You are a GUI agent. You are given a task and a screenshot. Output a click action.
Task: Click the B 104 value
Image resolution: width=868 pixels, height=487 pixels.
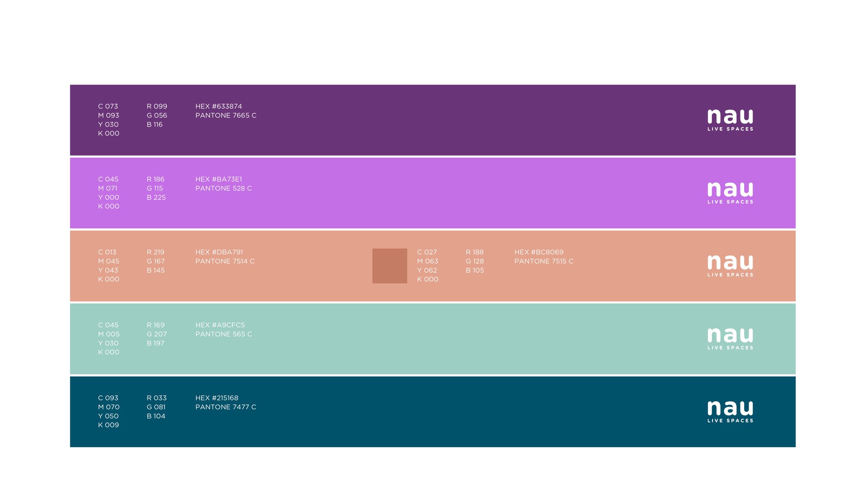click(156, 416)
